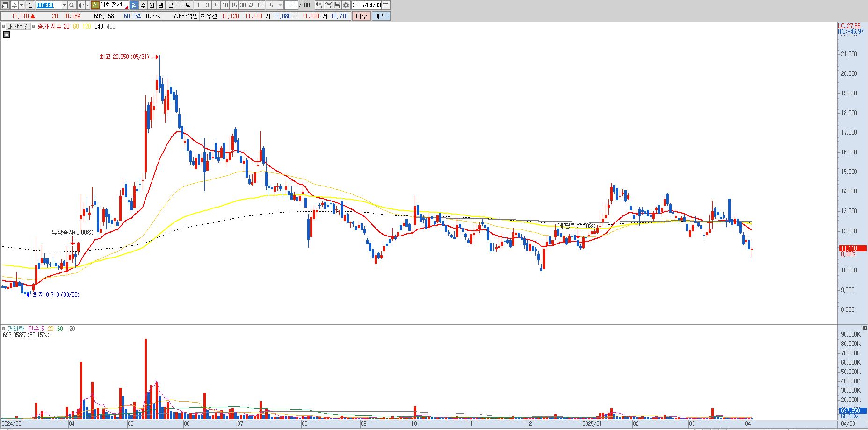The image size is (868, 430).
Task: Click the small square before 종가 지수 legend
Action: click(x=34, y=27)
